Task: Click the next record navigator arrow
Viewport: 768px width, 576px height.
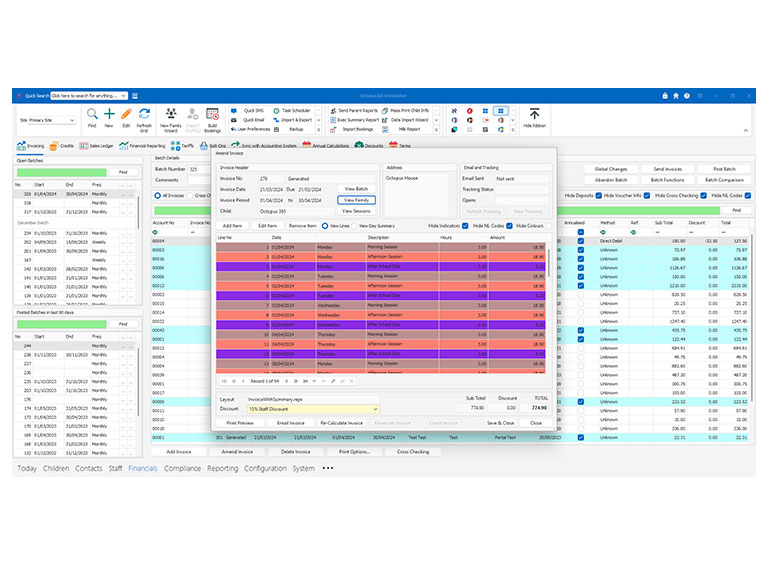Action: (287, 381)
